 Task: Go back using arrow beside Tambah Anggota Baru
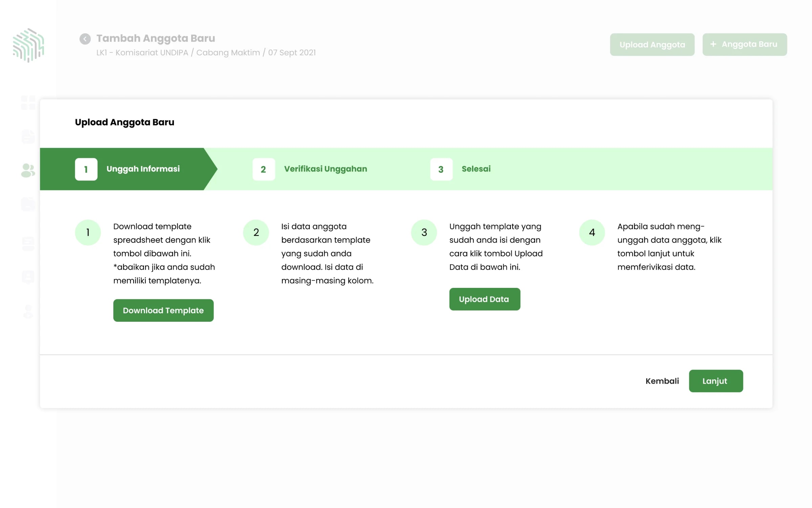(85, 39)
